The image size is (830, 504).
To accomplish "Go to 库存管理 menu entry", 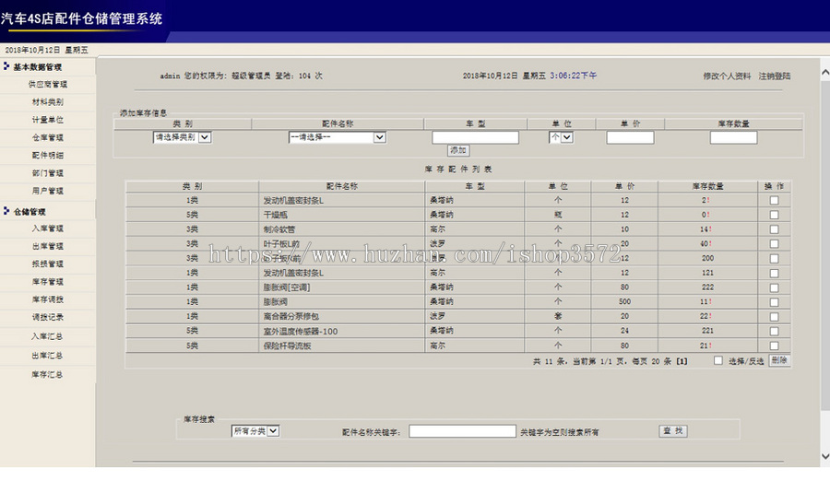I will click(48, 281).
